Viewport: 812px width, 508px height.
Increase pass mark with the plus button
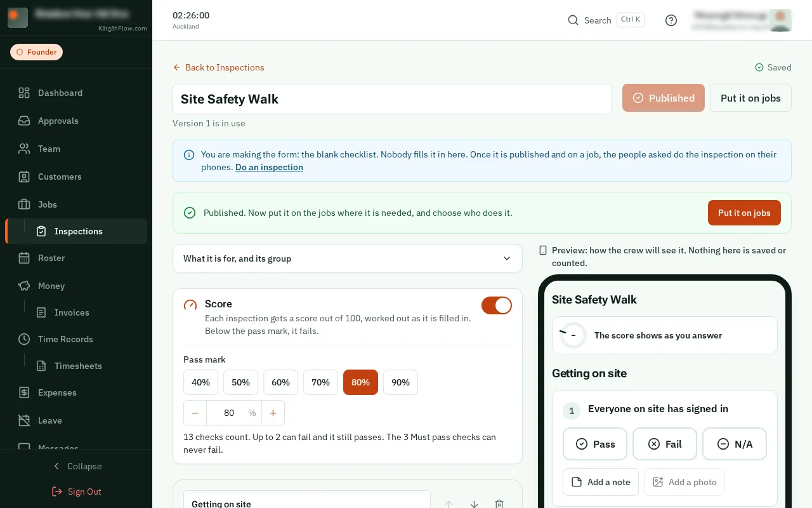(x=273, y=413)
